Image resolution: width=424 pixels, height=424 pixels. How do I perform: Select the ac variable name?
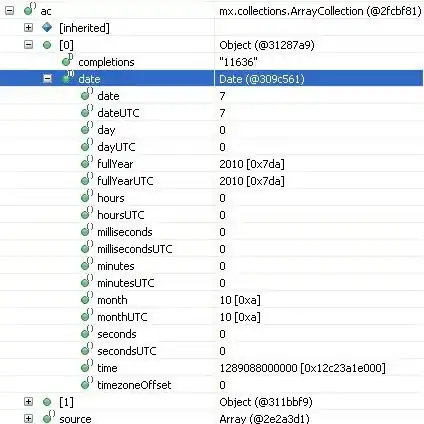click(x=46, y=12)
